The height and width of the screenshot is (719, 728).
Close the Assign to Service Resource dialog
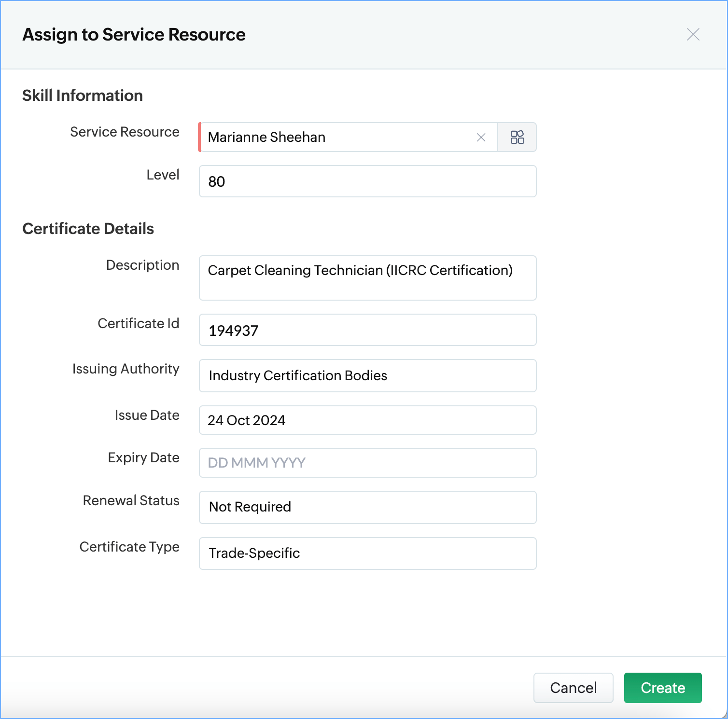coord(693,35)
